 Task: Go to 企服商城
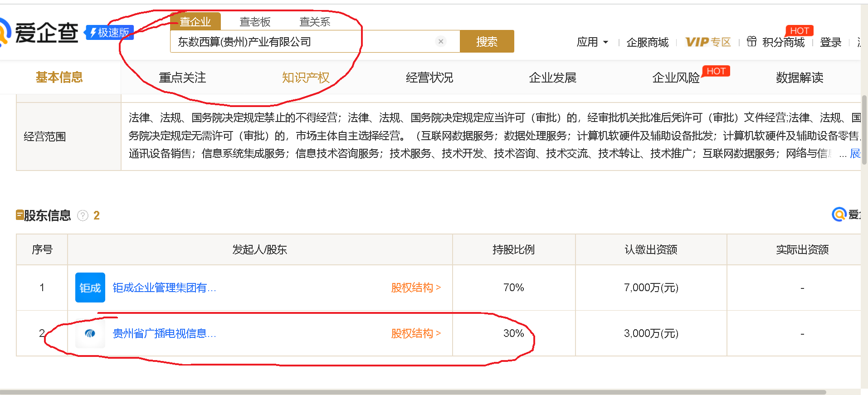pos(648,42)
